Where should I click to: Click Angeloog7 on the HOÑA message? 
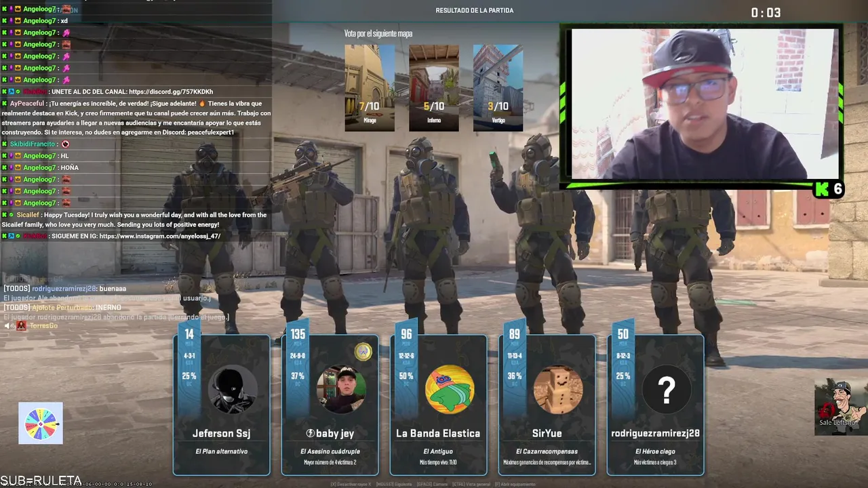[40, 168]
